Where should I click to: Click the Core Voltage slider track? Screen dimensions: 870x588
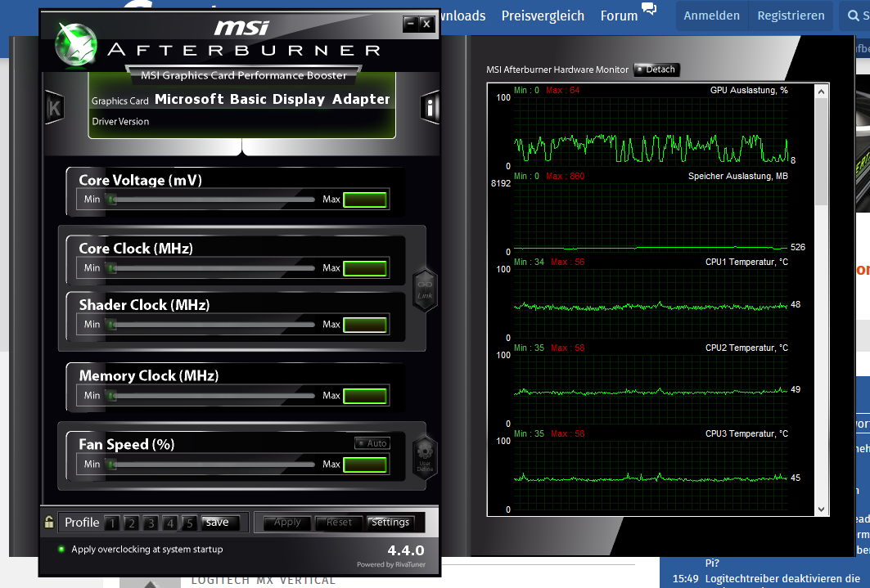[211, 200]
